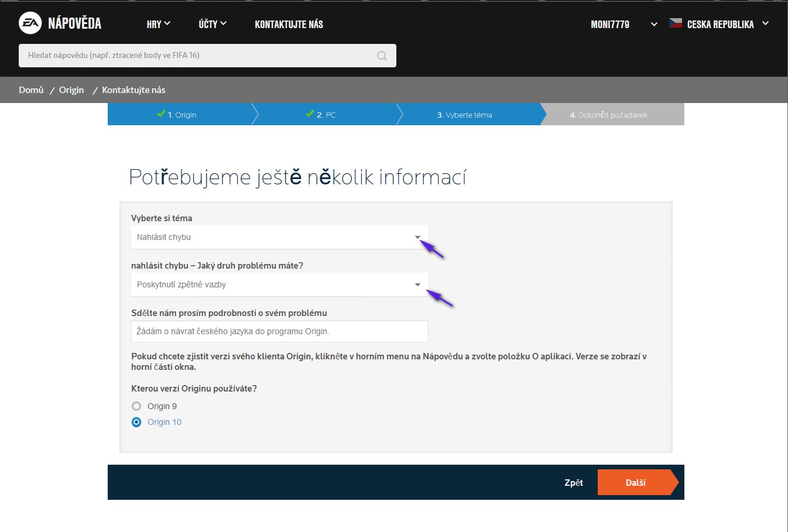Open the 'Jaký druh problému máte' dropdown
This screenshot has width=788, height=532.
coord(280,284)
